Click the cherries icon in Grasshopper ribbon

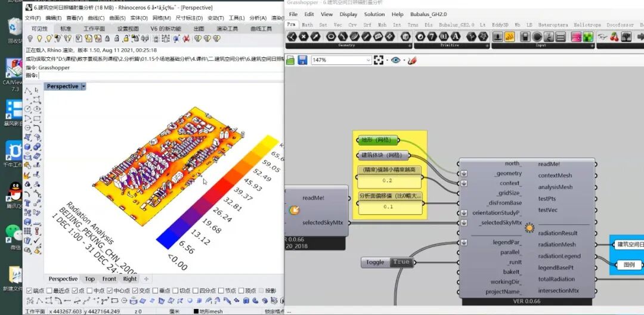614,36
